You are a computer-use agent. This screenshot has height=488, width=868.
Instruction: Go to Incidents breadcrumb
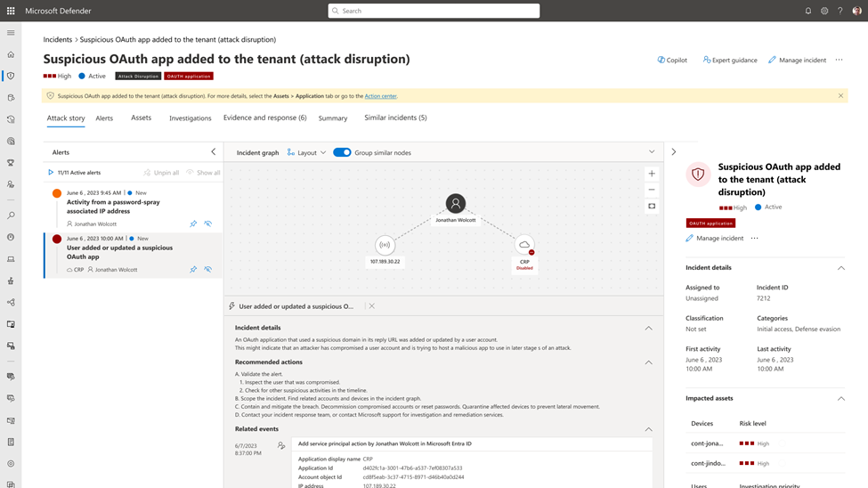(58, 39)
